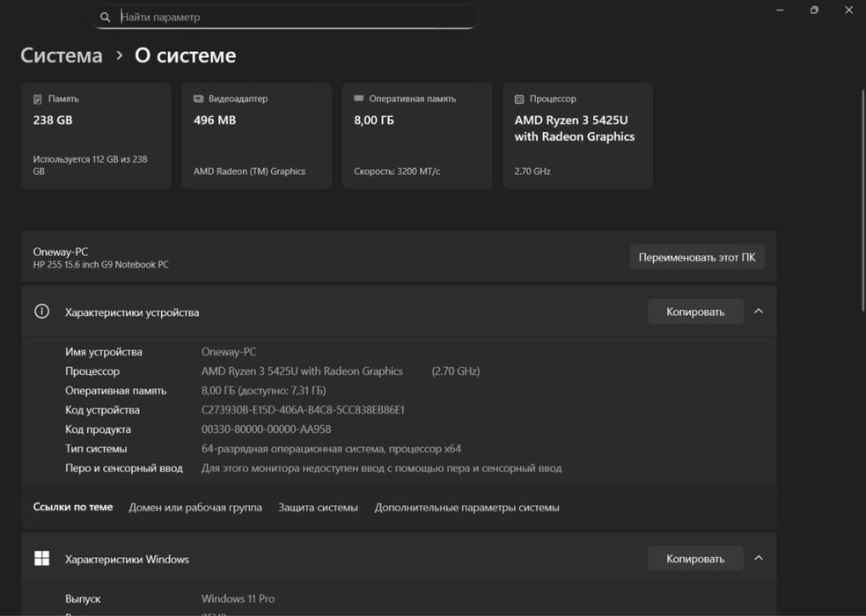Click the RAM icon on Оперативная память card

coord(358,99)
